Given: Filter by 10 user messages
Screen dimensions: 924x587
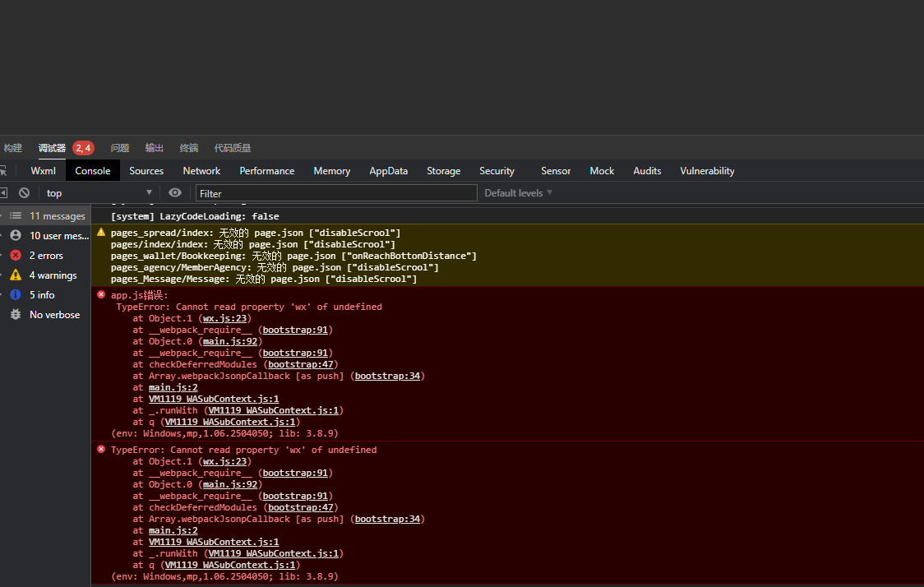Looking at the screenshot, I should (45, 236).
